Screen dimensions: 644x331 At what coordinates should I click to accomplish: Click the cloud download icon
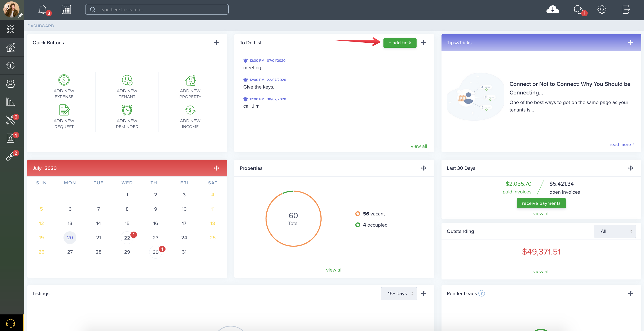click(x=552, y=10)
